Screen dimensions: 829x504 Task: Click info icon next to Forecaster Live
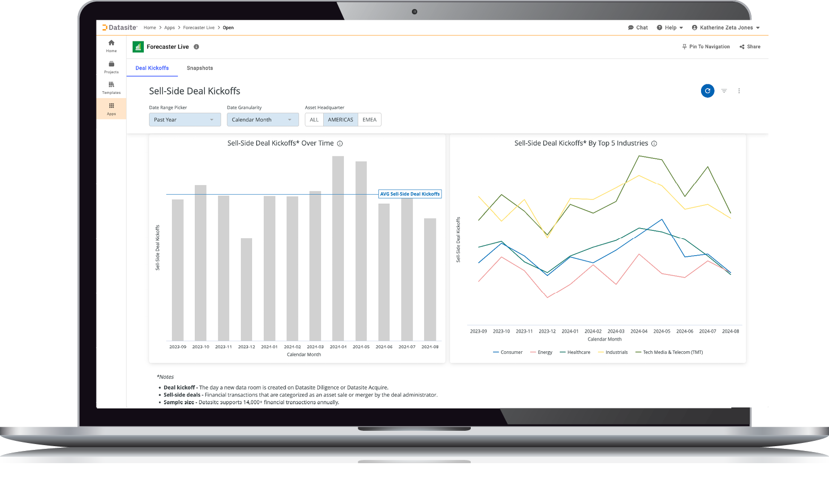tap(196, 47)
